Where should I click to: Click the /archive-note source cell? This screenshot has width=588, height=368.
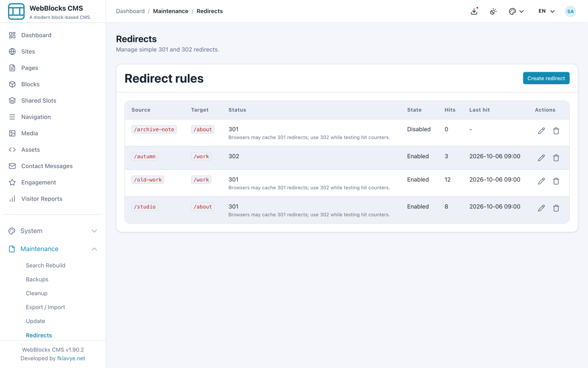pos(154,129)
